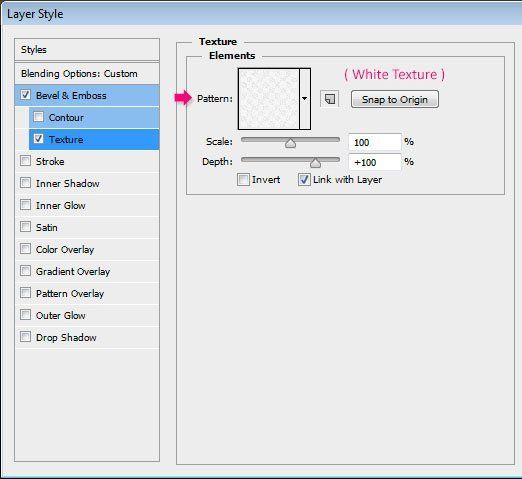
Task: Check the Invert checkbox
Action: 243,180
